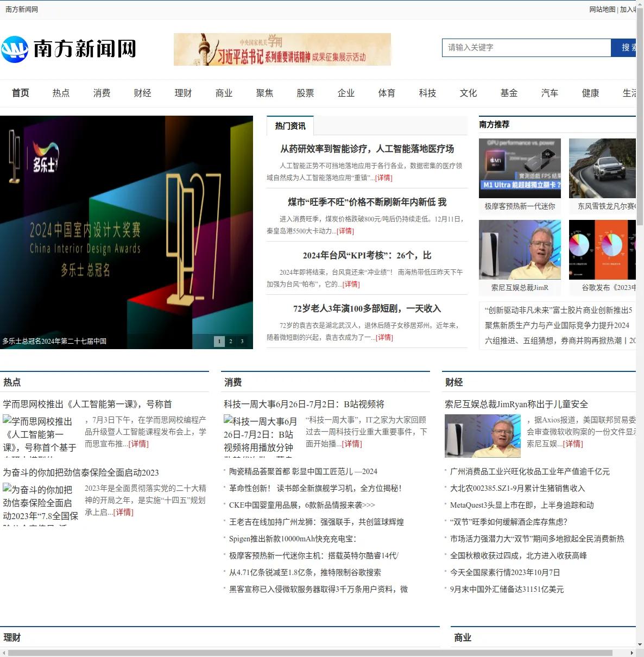Click the Jim Ryan thumbnail in 财经 section
The height and width of the screenshot is (657, 644).
pos(483,436)
